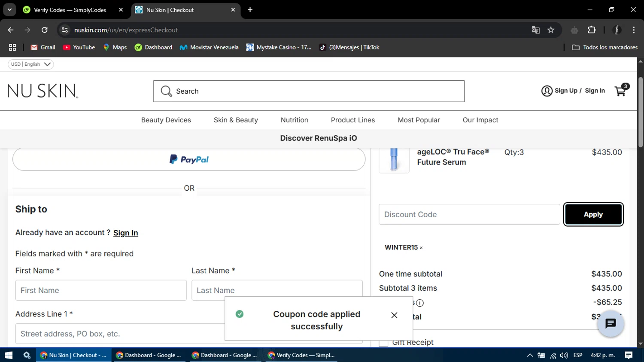Show hidden system tray icons
This screenshot has height=362, width=644.
point(530,355)
